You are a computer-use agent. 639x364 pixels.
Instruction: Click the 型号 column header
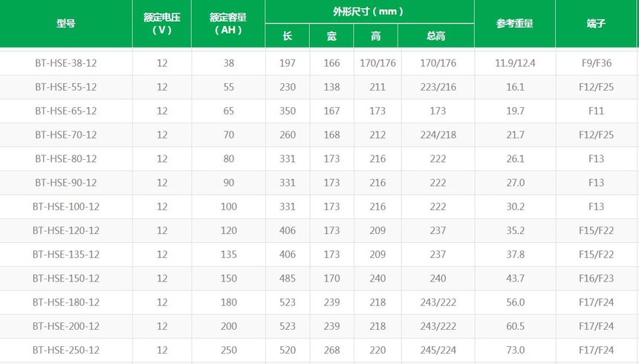point(65,23)
